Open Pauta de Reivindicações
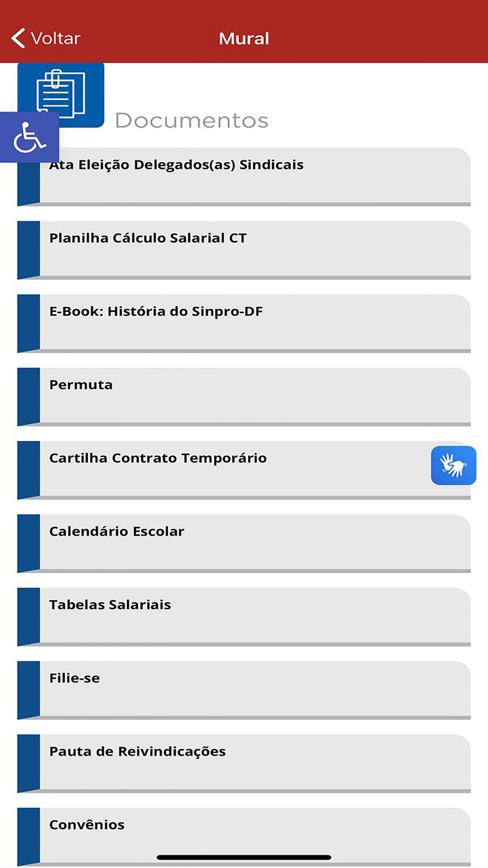The height and width of the screenshot is (868, 488). click(244, 762)
